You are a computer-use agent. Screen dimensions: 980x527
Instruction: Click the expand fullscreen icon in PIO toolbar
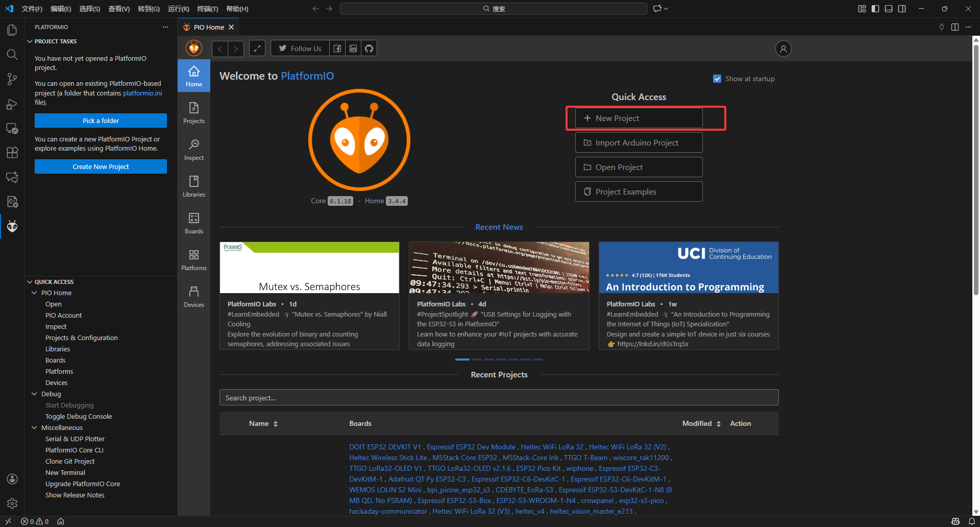(257, 49)
